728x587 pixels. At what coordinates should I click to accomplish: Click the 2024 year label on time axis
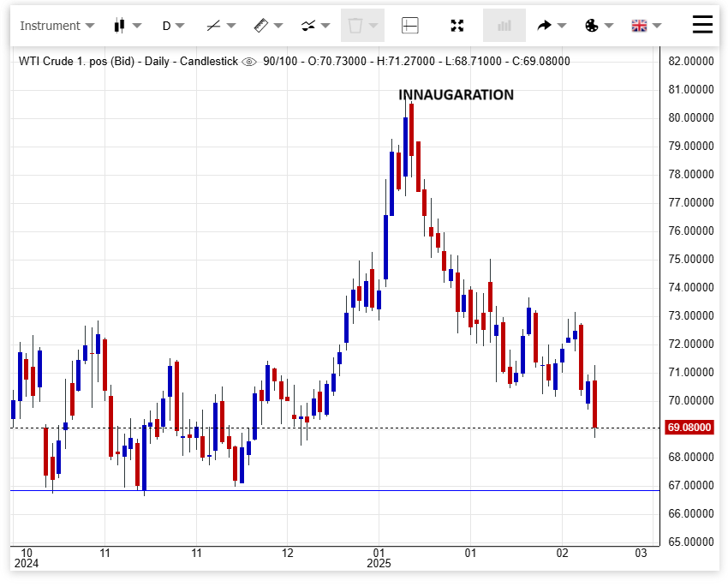[x=27, y=563]
